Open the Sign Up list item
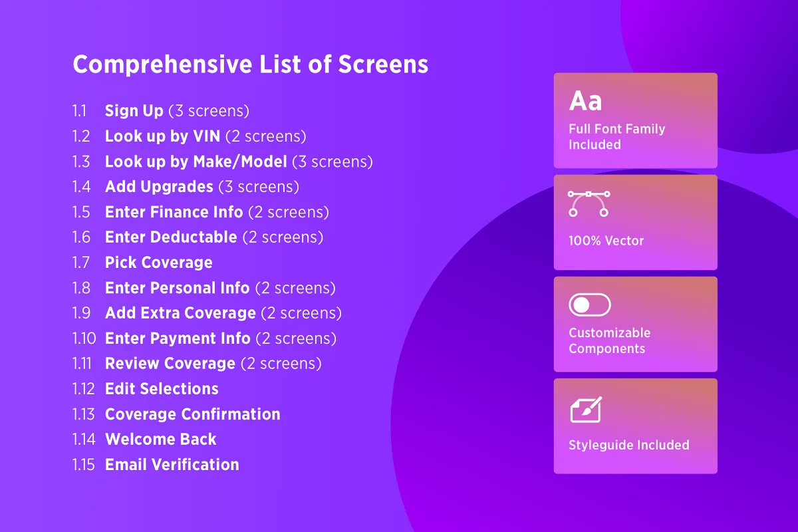798x532 pixels. click(x=134, y=111)
